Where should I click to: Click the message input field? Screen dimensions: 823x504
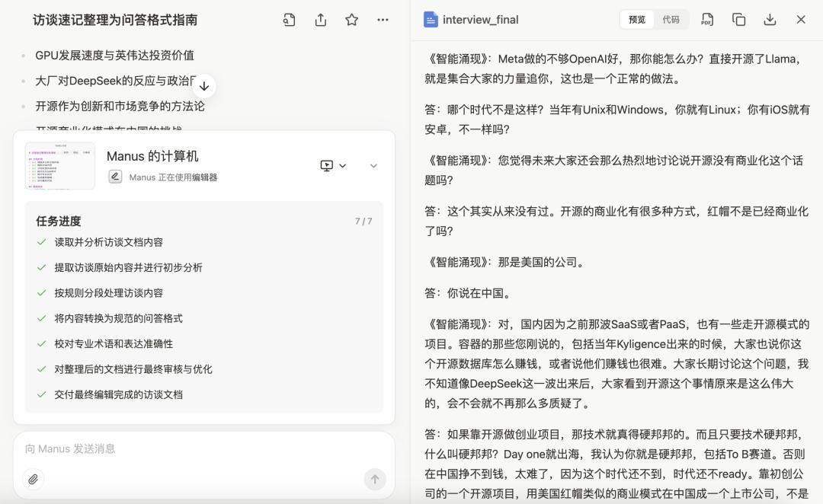[x=203, y=449]
